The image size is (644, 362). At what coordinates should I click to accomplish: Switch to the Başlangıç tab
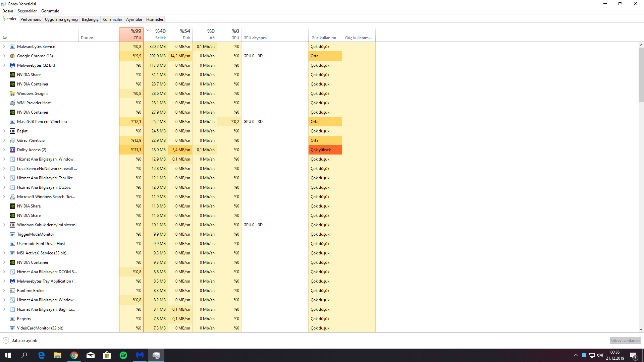click(x=90, y=19)
